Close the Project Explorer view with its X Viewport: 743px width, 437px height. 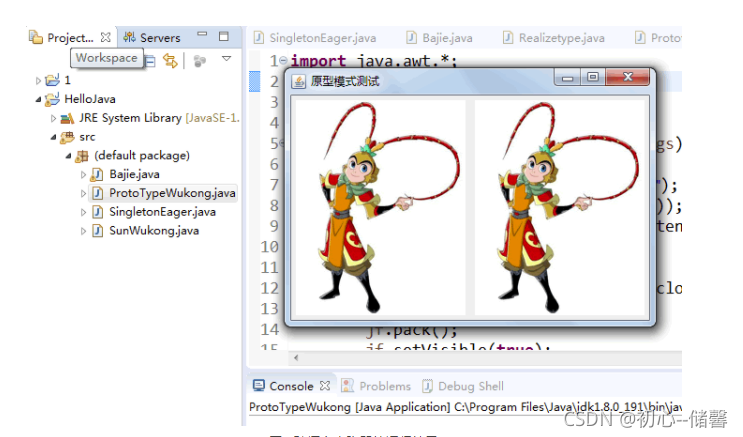coord(106,37)
